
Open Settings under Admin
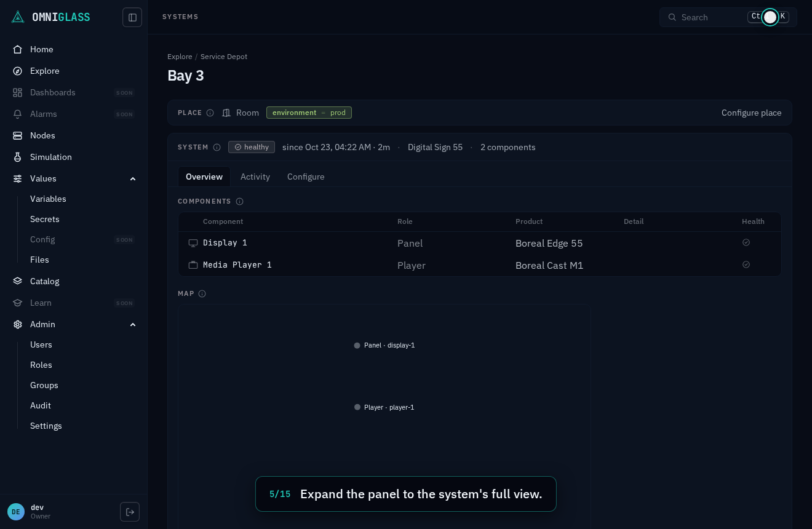pyautogui.click(x=46, y=426)
